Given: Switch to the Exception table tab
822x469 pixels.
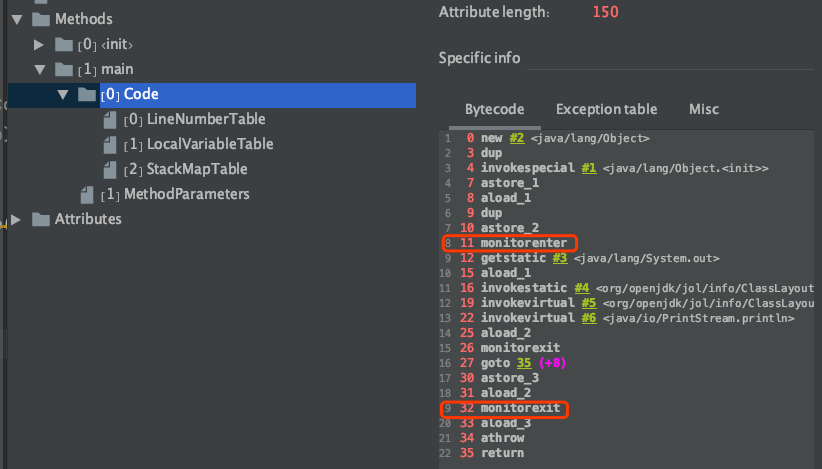Looking at the screenshot, I should 606,109.
